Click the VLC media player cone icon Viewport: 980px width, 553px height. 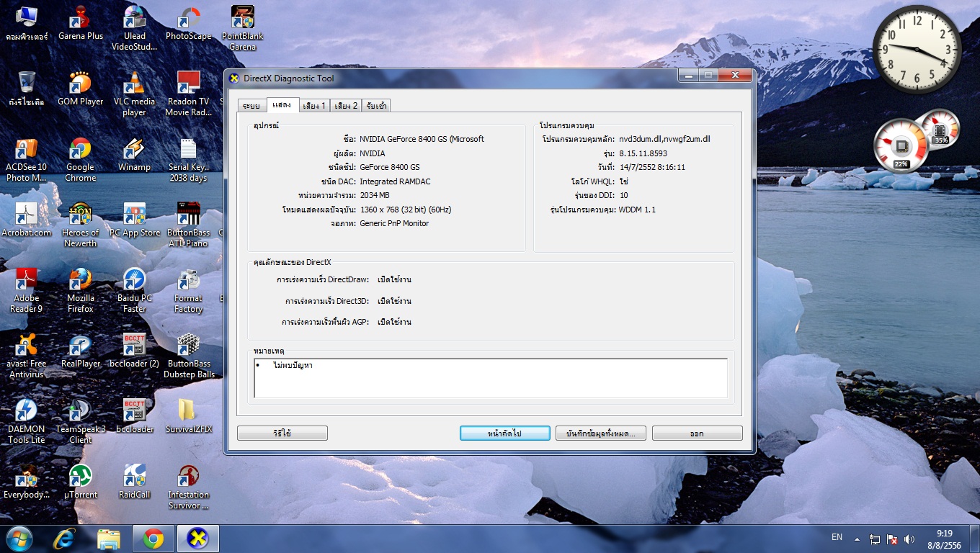pyautogui.click(x=134, y=94)
